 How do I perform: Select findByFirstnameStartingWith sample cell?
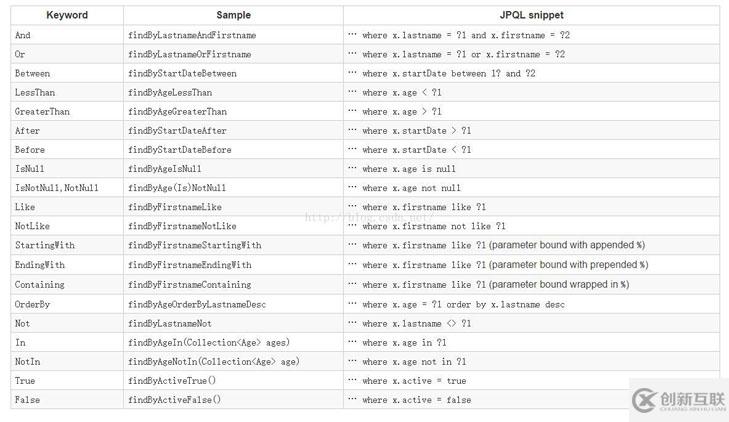pyautogui.click(x=233, y=245)
